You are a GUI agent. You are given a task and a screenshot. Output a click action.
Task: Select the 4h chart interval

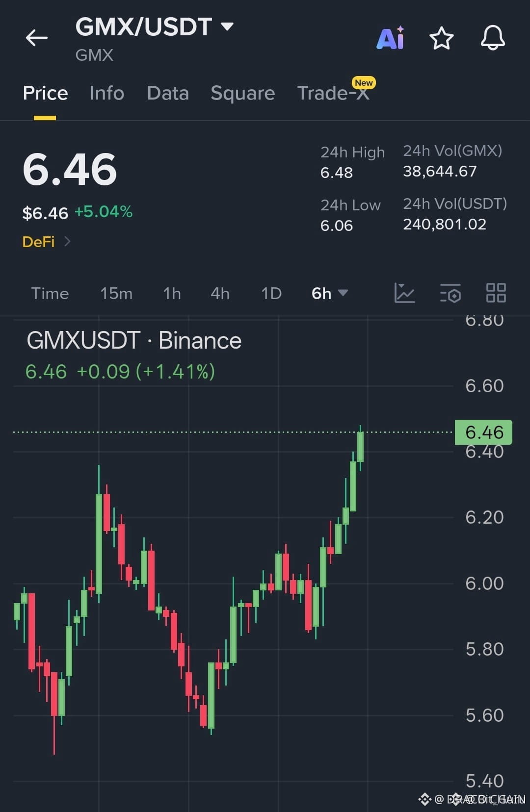coord(220,293)
